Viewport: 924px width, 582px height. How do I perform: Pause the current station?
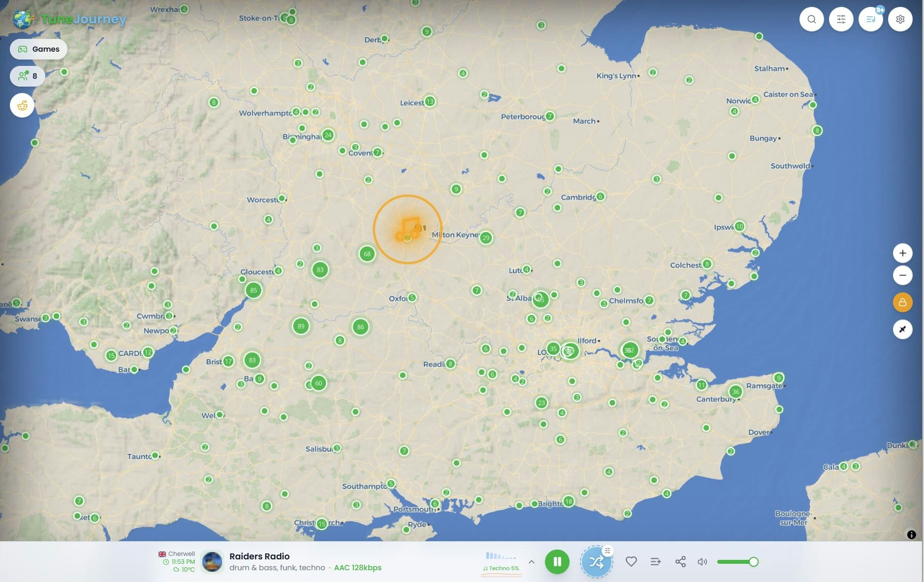[557, 561]
